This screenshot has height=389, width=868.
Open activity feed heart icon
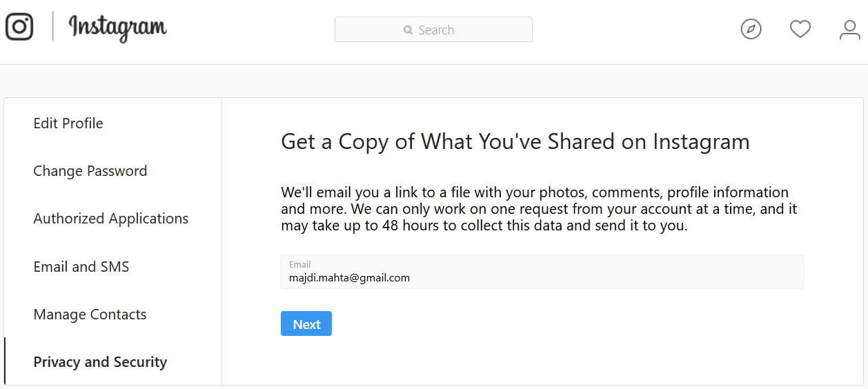800,29
